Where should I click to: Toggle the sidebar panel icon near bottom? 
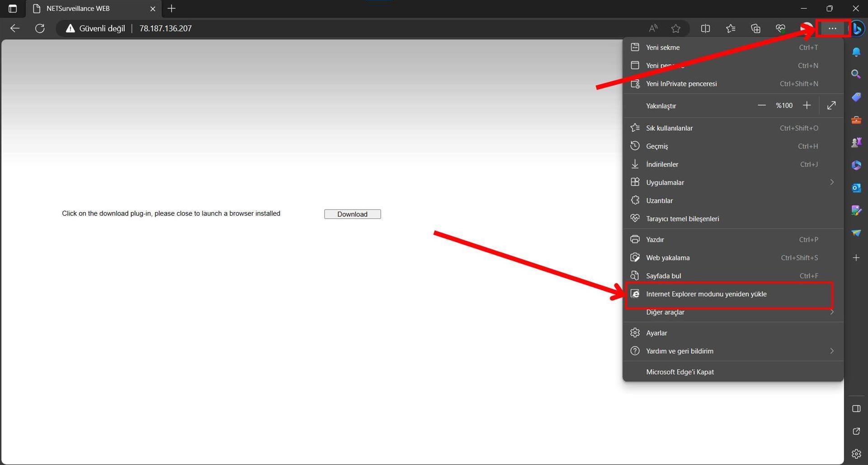click(x=856, y=409)
